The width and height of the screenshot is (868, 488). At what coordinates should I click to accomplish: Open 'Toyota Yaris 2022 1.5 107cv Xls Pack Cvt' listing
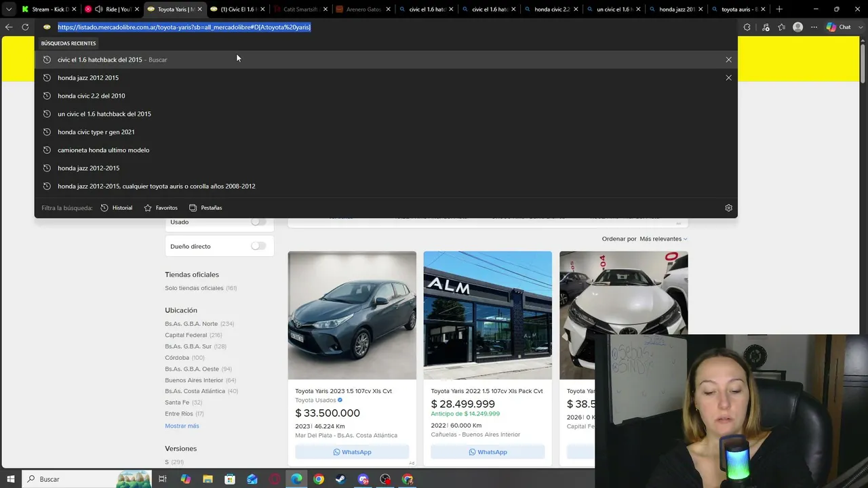click(x=487, y=391)
